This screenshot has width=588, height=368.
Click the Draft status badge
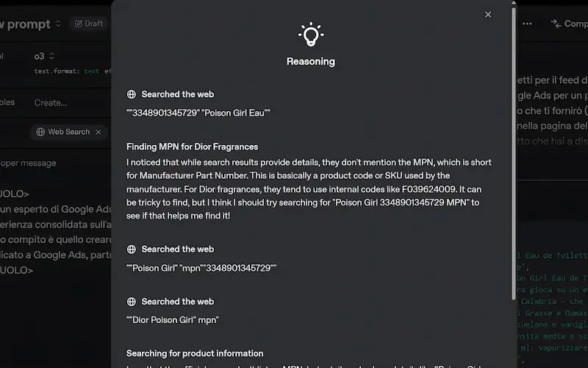89,24
